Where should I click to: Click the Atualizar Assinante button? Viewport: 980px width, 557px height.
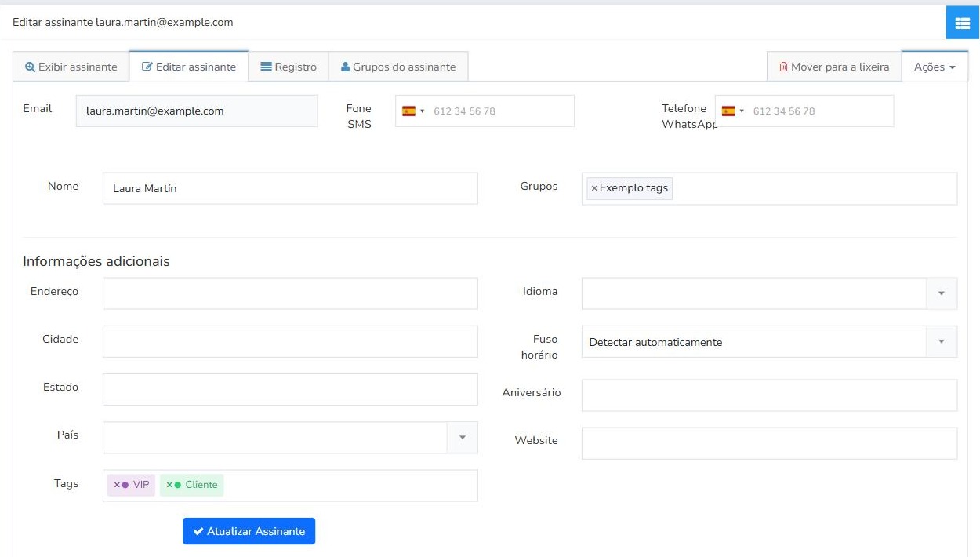(x=249, y=531)
